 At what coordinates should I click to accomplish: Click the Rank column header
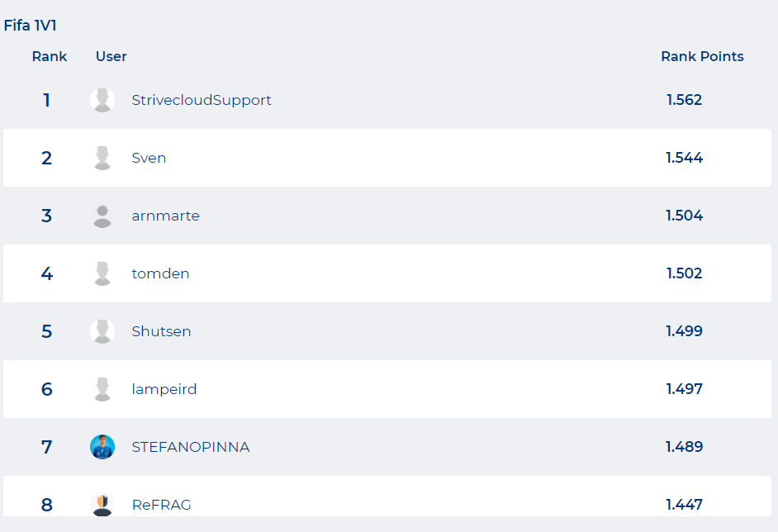[x=50, y=56]
